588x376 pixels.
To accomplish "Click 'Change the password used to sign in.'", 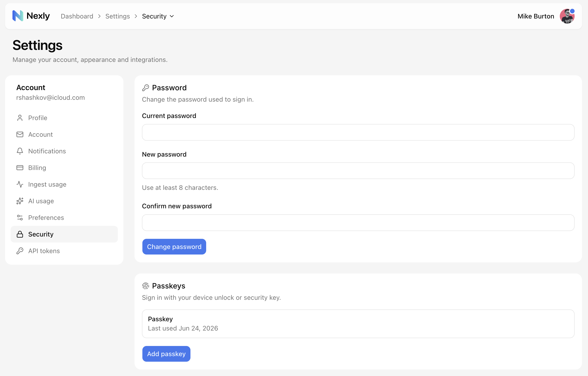I will click(198, 99).
